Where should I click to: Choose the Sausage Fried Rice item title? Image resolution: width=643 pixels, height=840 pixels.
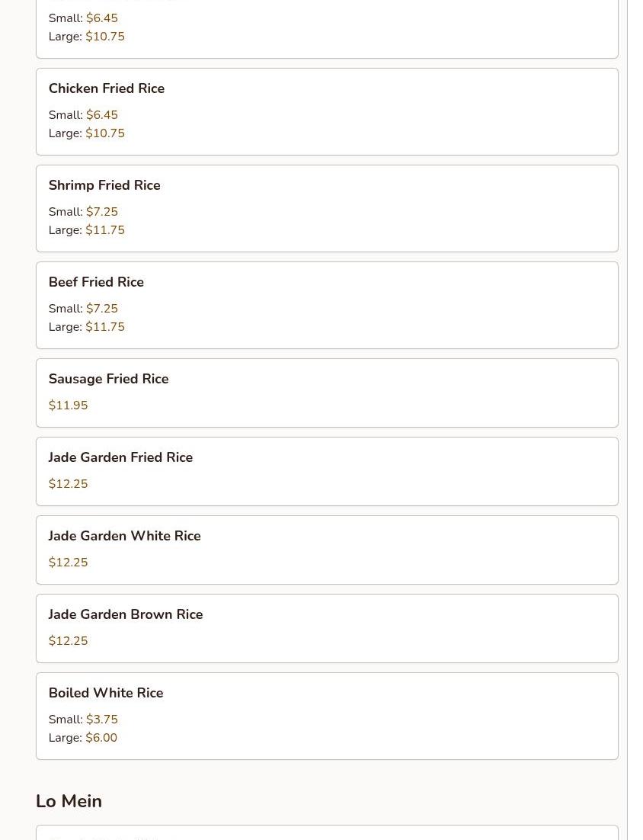pyautogui.click(x=108, y=379)
